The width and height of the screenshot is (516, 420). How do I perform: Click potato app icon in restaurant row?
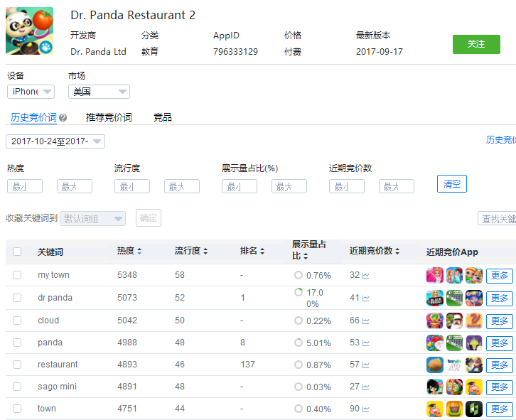point(435,365)
